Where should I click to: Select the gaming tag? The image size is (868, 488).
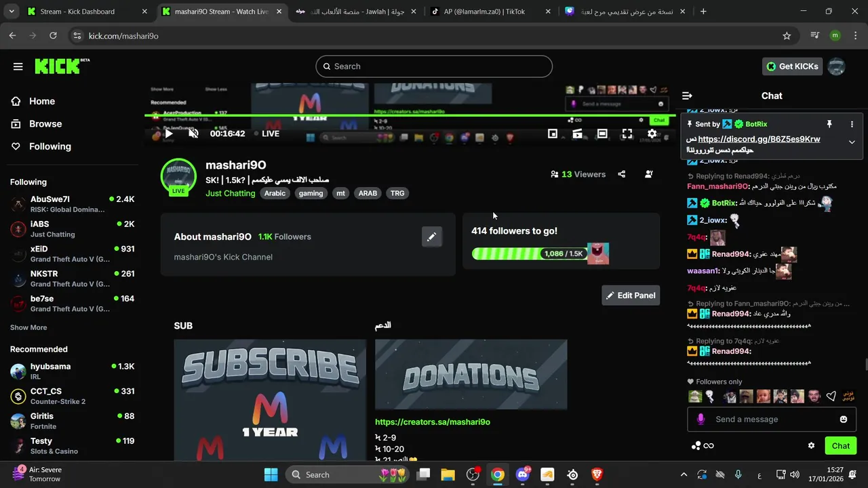[311, 193]
